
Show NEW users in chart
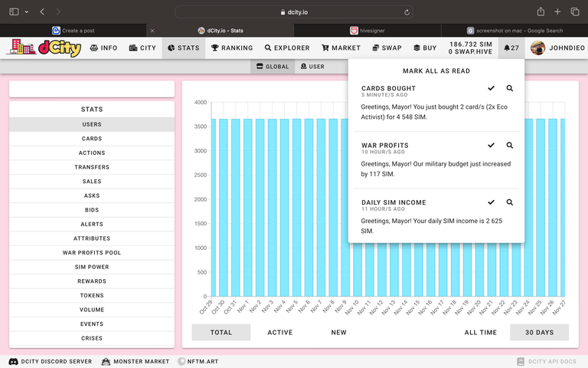pyautogui.click(x=338, y=332)
